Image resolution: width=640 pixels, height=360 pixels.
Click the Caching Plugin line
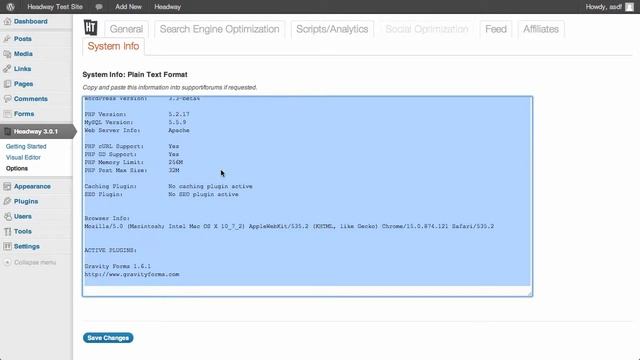pos(168,187)
